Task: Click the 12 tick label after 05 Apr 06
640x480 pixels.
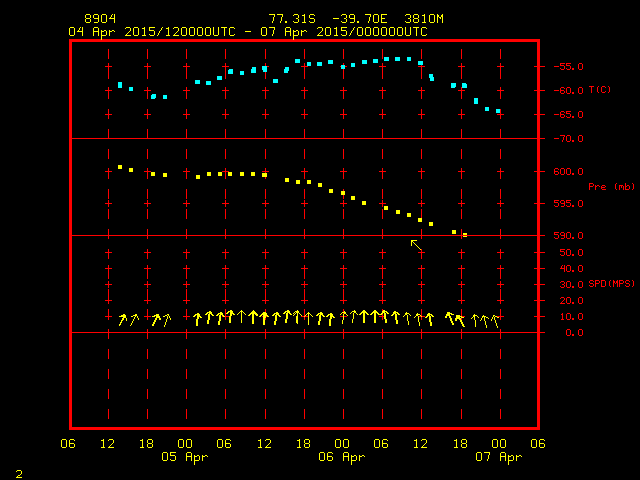Action: point(264,444)
